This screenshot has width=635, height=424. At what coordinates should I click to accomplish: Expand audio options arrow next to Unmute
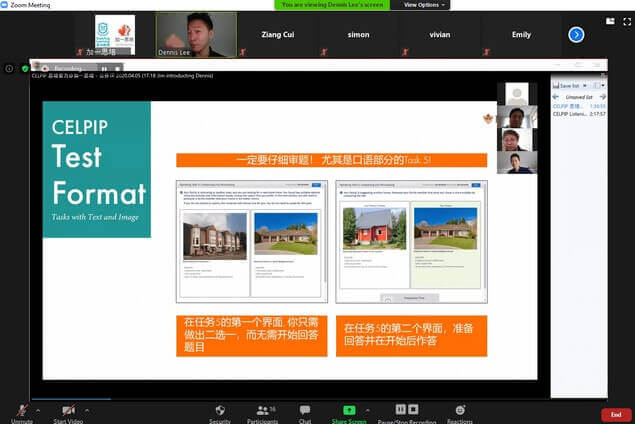pyautogui.click(x=39, y=409)
